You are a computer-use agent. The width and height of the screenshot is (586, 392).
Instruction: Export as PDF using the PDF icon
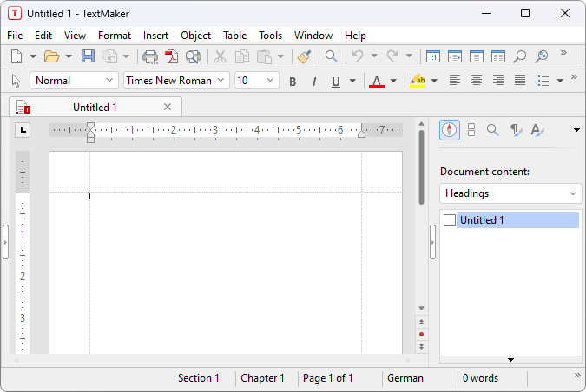(x=172, y=56)
